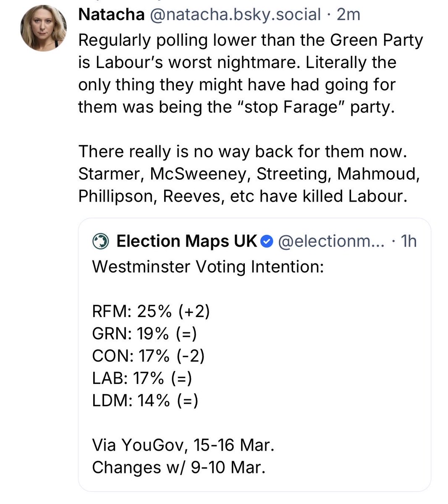Click the LDM: 14% (=) line
The width and height of the screenshot is (448, 504).
145,400
